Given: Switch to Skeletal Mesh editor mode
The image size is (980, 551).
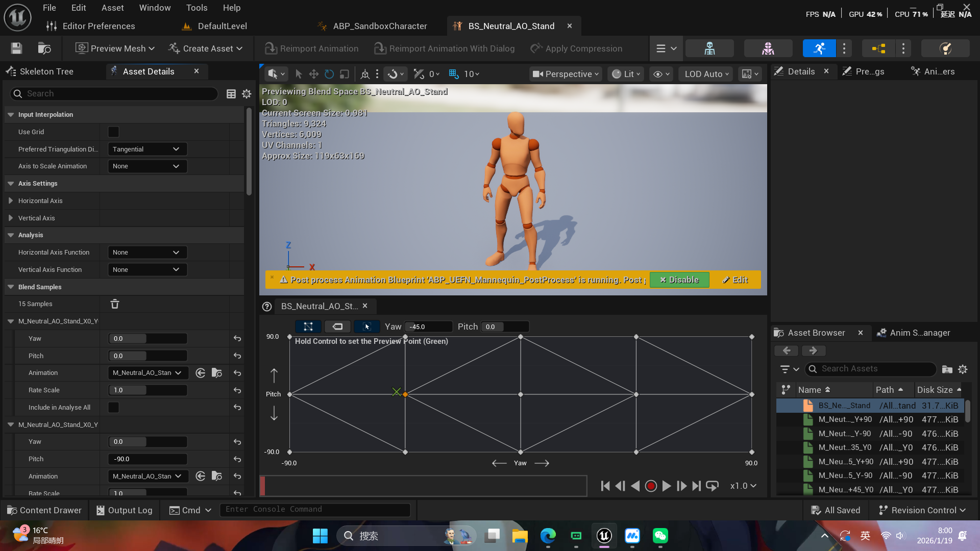Looking at the screenshot, I should [x=768, y=48].
